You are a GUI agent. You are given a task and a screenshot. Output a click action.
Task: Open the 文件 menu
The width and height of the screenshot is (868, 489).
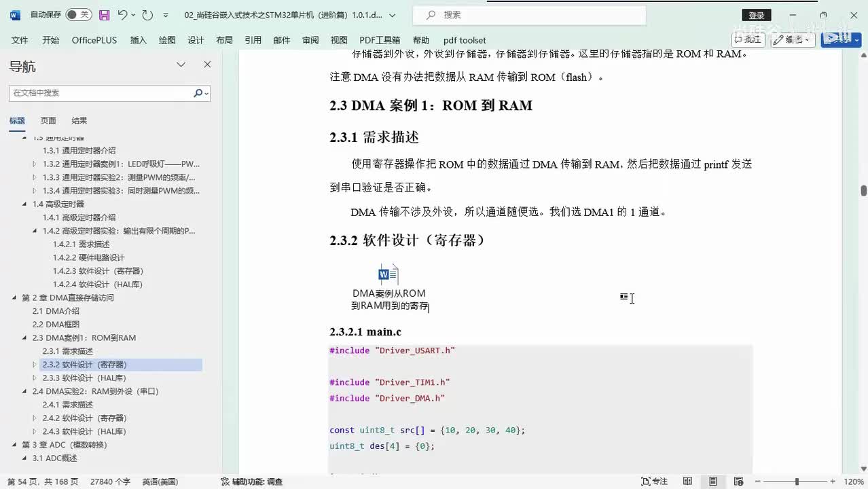point(20,40)
